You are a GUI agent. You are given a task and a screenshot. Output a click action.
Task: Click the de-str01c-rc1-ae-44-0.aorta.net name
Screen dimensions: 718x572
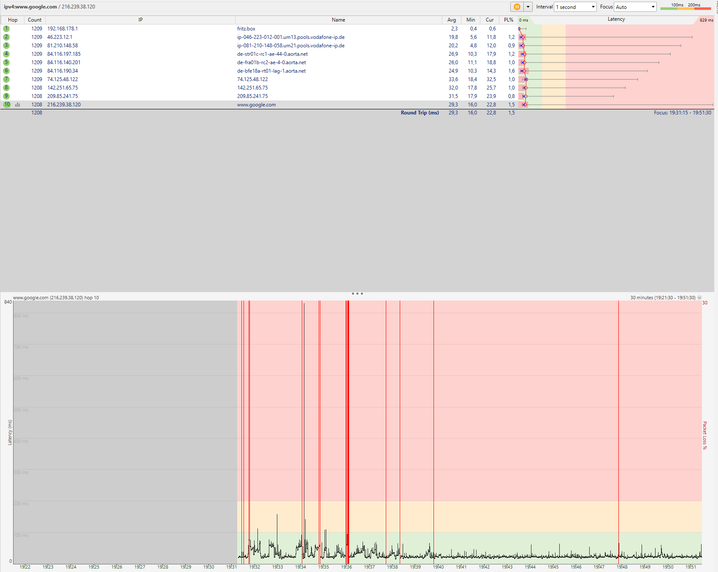click(272, 54)
